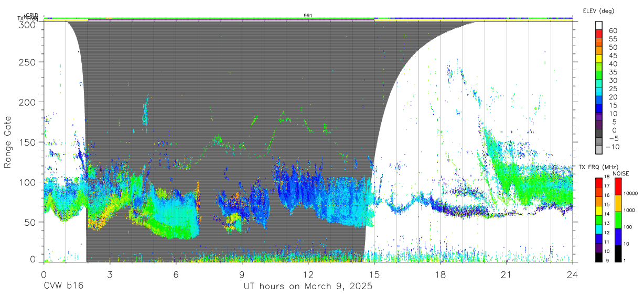Click the hour 18 tick on the time axis
Screen dimensions: 644x297
click(441, 274)
